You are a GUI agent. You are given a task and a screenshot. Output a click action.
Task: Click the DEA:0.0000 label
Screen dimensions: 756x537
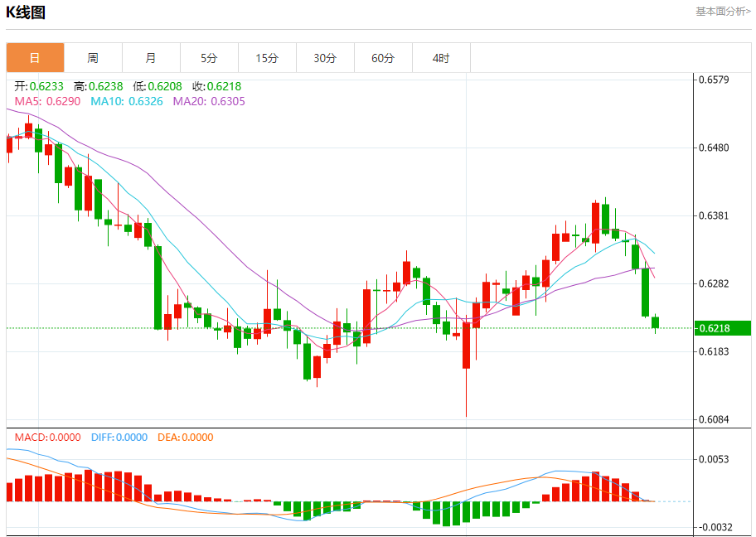[185, 438]
